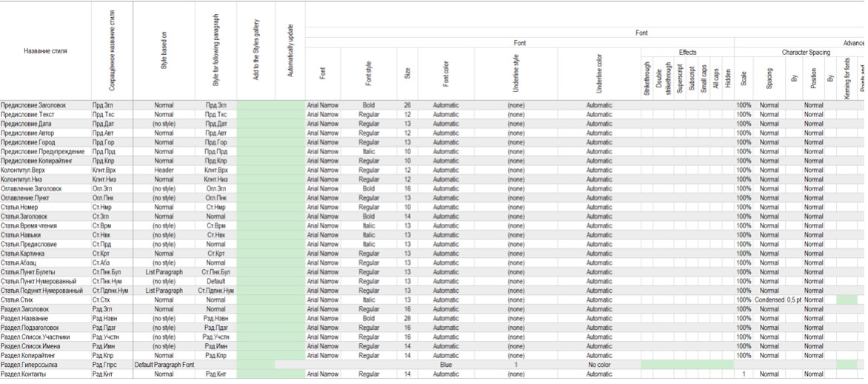The width and height of the screenshot is (868, 384).
Task: Click the 'Предисловие.Копирайтинг' style name cell
Action: click(x=45, y=161)
